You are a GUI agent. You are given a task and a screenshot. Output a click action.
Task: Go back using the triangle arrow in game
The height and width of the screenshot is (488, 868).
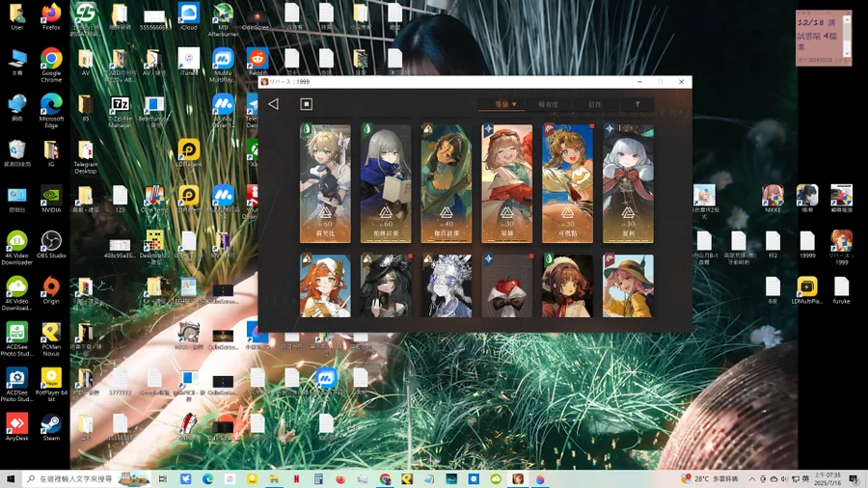click(274, 104)
